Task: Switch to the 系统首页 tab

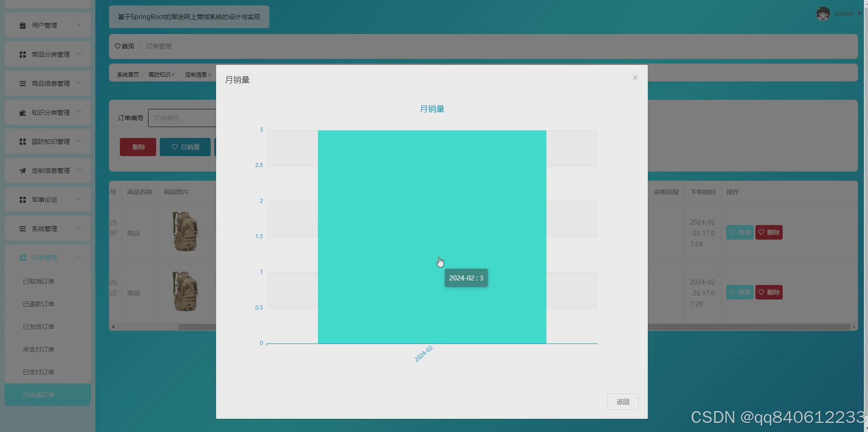Action: click(128, 75)
